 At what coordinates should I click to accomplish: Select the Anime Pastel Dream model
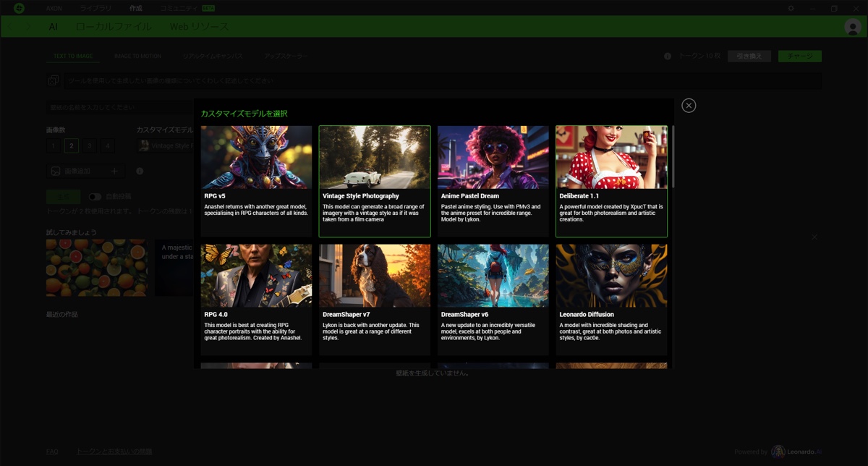pyautogui.click(x=493, y=181)
